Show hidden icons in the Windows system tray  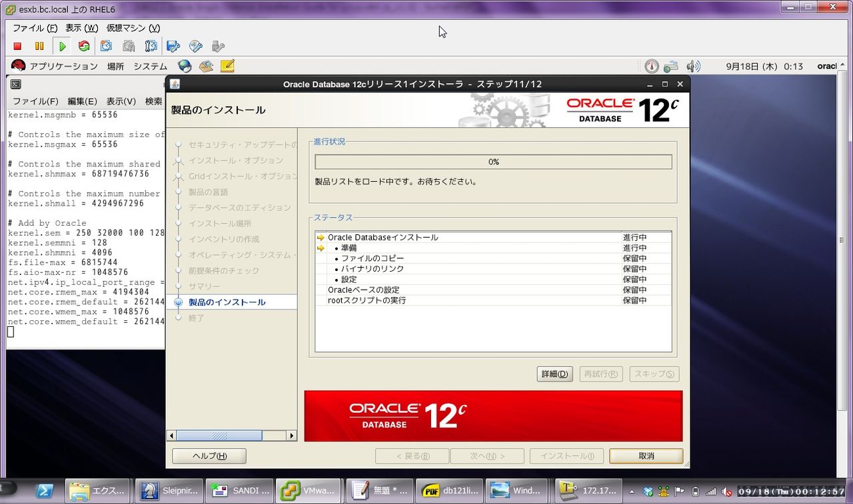coord(632,492)
